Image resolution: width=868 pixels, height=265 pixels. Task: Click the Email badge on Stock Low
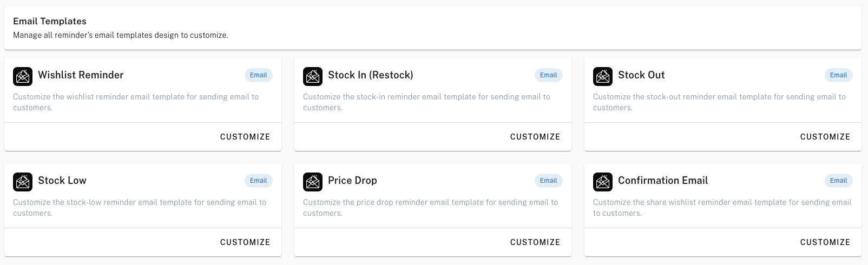point(258,181)
